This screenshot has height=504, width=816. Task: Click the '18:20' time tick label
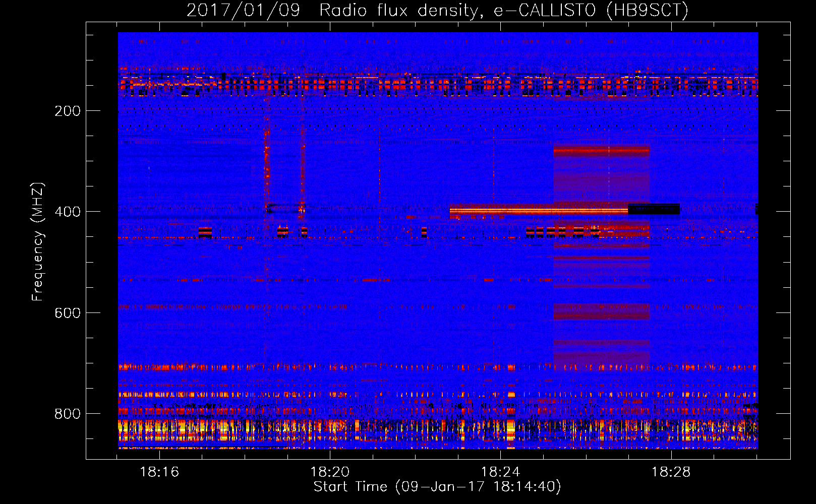coord(330,472)
